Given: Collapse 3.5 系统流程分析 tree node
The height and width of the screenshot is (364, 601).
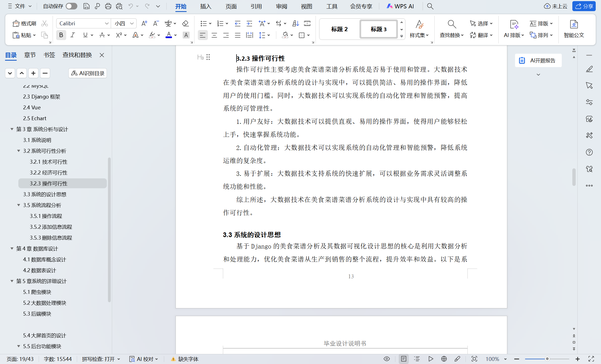Looking at the screenshot, I should pyautogui.click(x=19, y=205).
